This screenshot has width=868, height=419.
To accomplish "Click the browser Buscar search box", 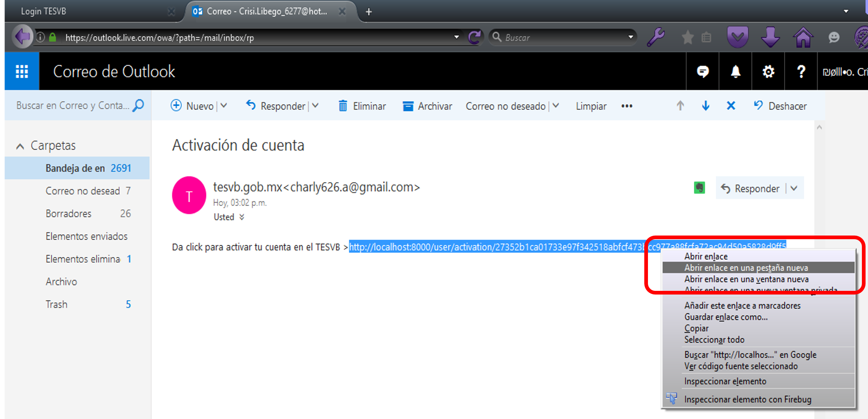I will coord(563,37).
